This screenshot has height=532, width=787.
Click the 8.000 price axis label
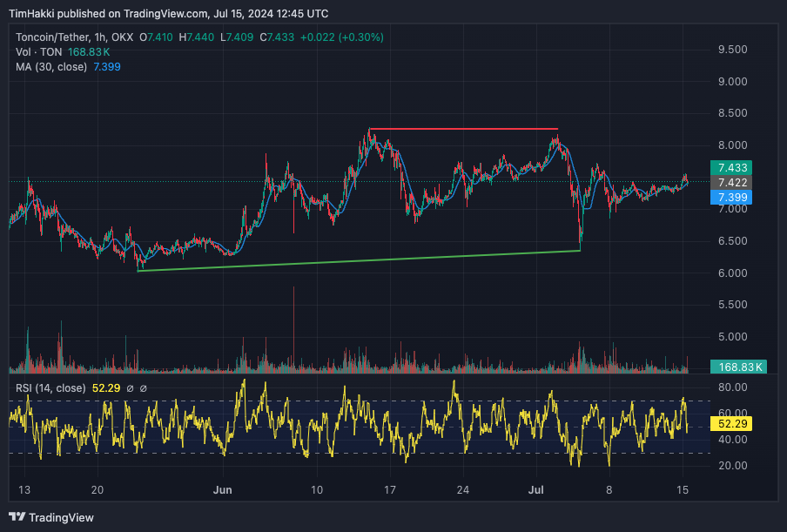(732, 145)
